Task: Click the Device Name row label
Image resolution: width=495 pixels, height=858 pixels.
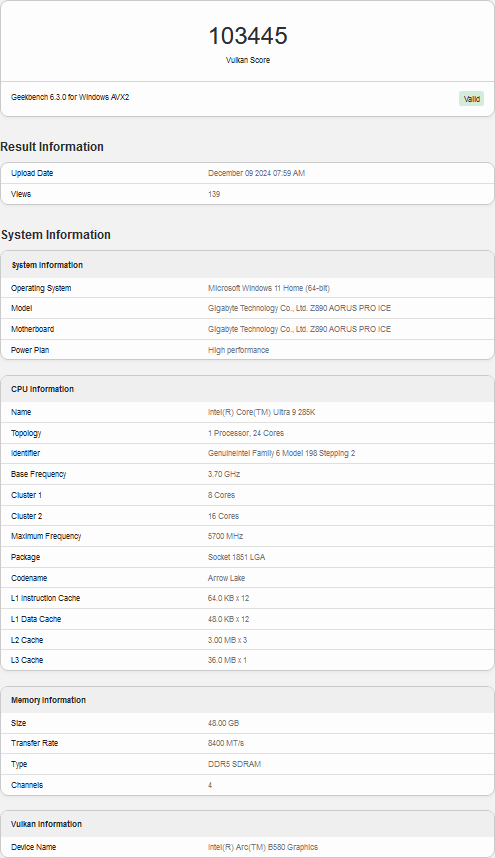Action: (33, 848)
